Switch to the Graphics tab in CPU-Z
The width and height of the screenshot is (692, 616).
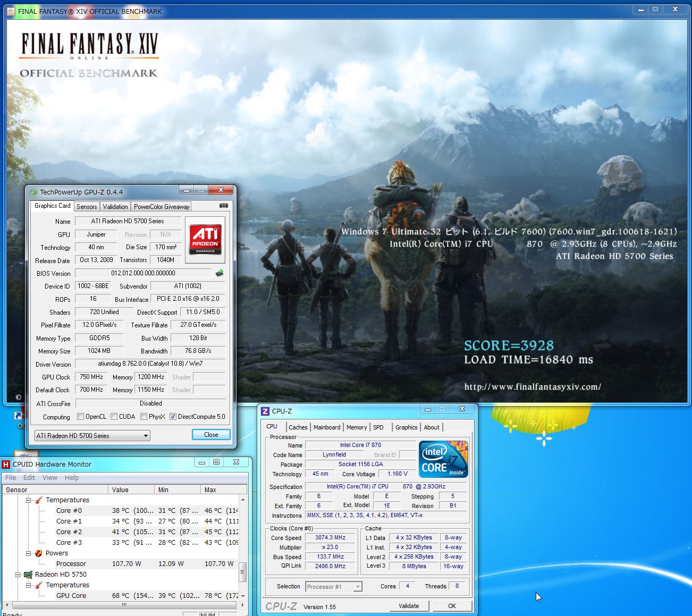[407, 427]
